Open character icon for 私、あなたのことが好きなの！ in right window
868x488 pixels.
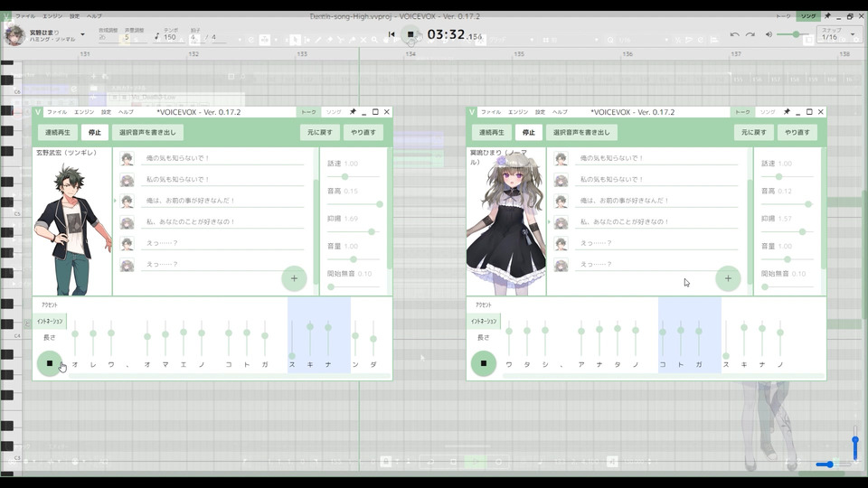pos(561,222)
